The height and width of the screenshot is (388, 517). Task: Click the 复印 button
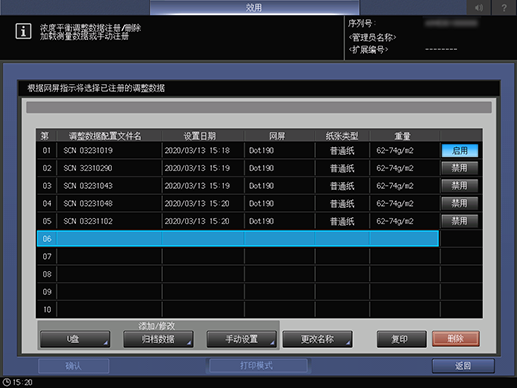pos(401,339)
